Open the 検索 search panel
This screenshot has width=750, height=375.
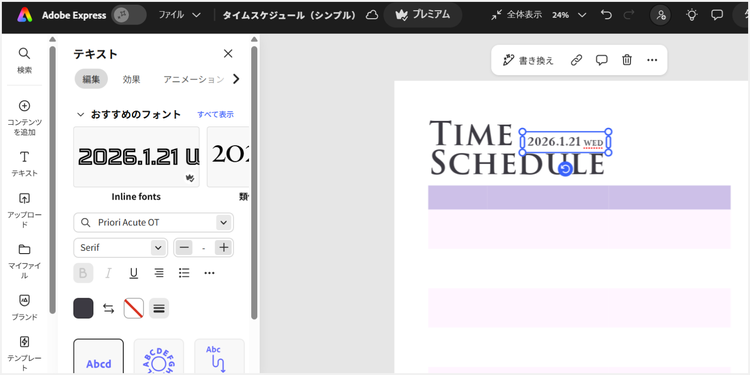pos(24,60)
